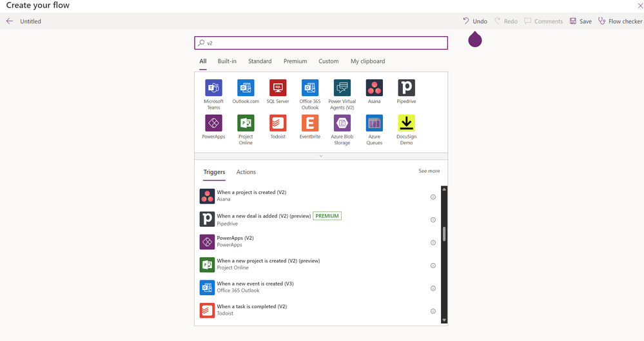This screenshot has width=644, height=341.
Task: Click the trigger list scrollbar thumb
Action: point(444,234)
